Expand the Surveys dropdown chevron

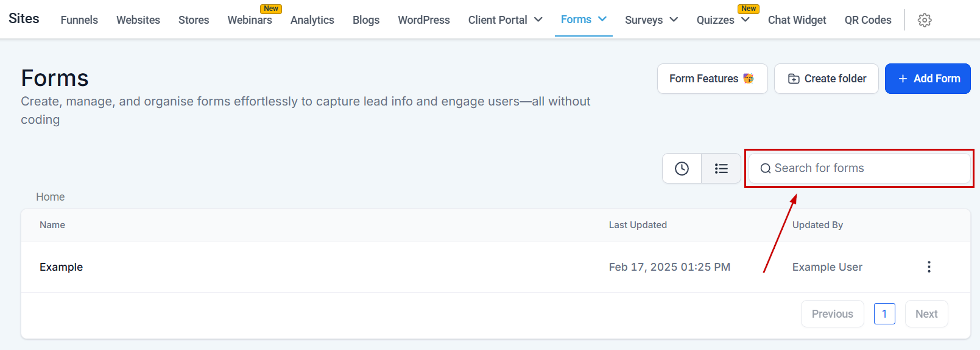click(674, 20)
